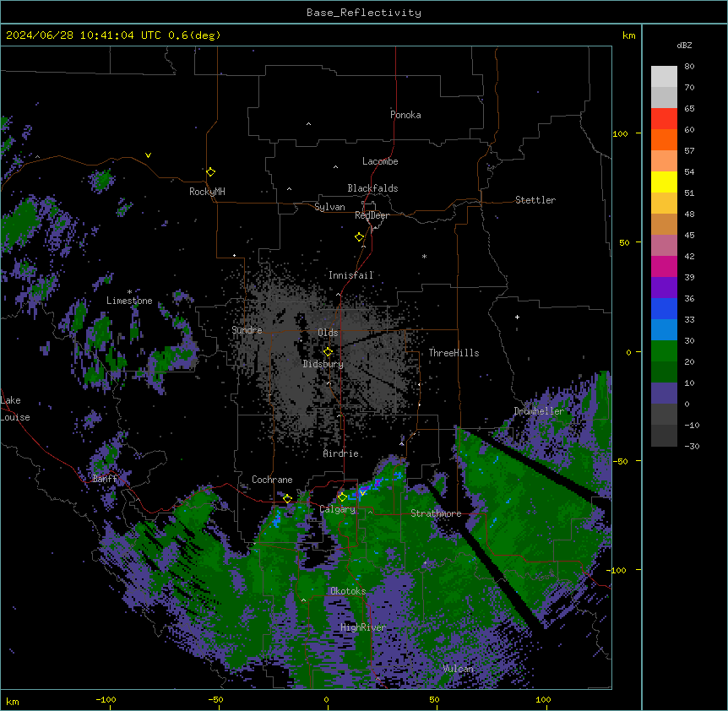
Task: Click the Stettler city label
Action: pos(535,200)
